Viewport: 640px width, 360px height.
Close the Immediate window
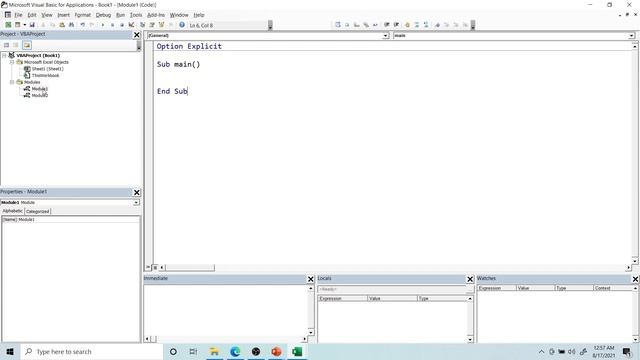pos(310,279)
